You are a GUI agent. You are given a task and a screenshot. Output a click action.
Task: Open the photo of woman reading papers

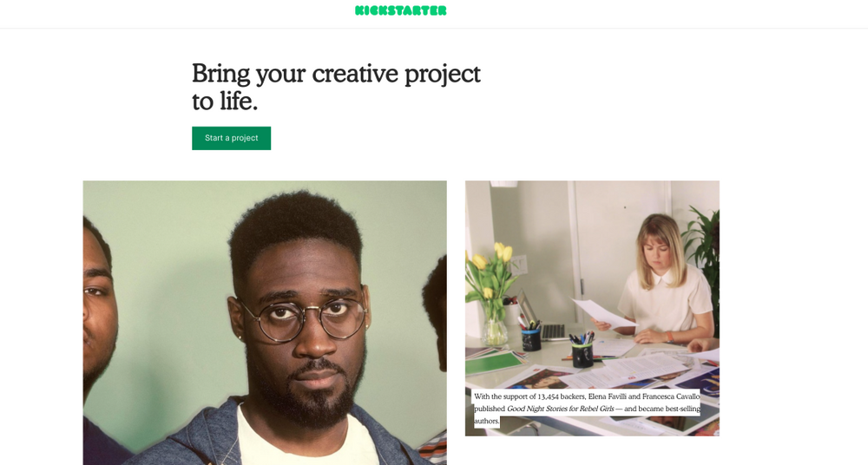click(592, 308)
